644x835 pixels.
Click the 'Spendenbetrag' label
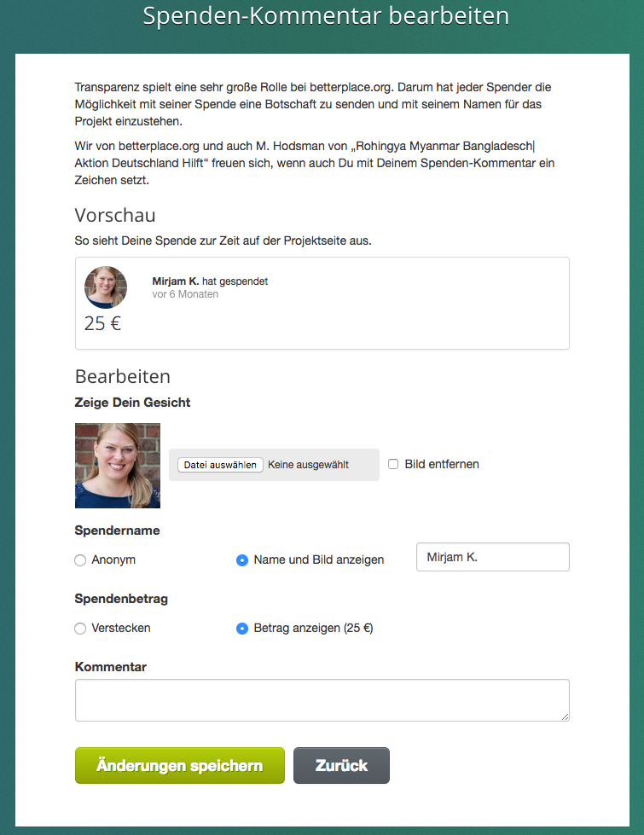coord(121,599)
